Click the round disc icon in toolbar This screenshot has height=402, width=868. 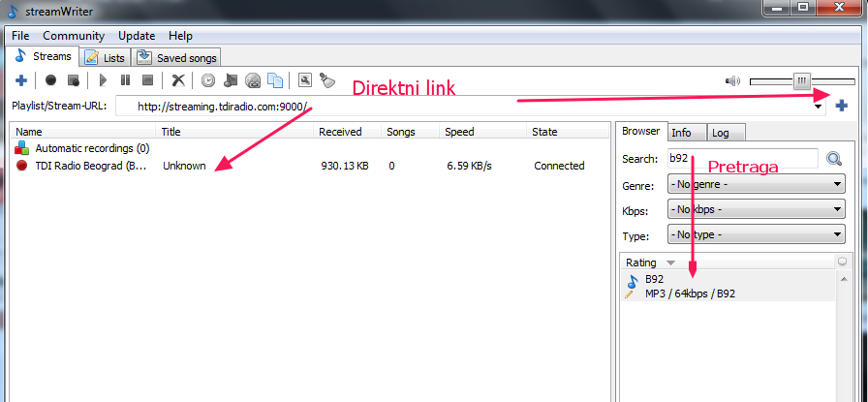click(253, 80)
